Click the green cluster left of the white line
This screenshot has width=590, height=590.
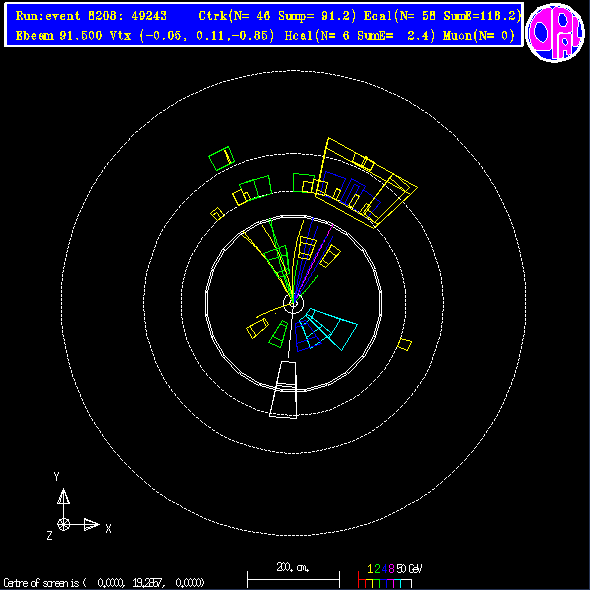click(x=278, y=334)
